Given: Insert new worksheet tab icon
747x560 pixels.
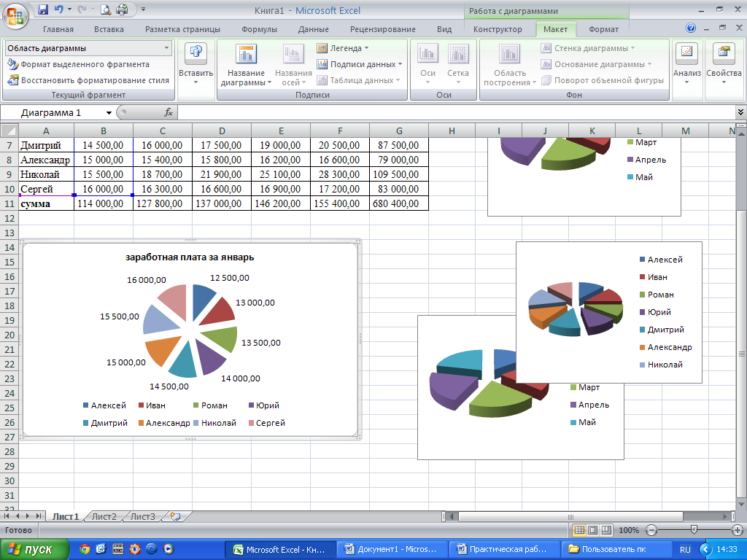Looking at the screenshot, I should click(175, 517).
